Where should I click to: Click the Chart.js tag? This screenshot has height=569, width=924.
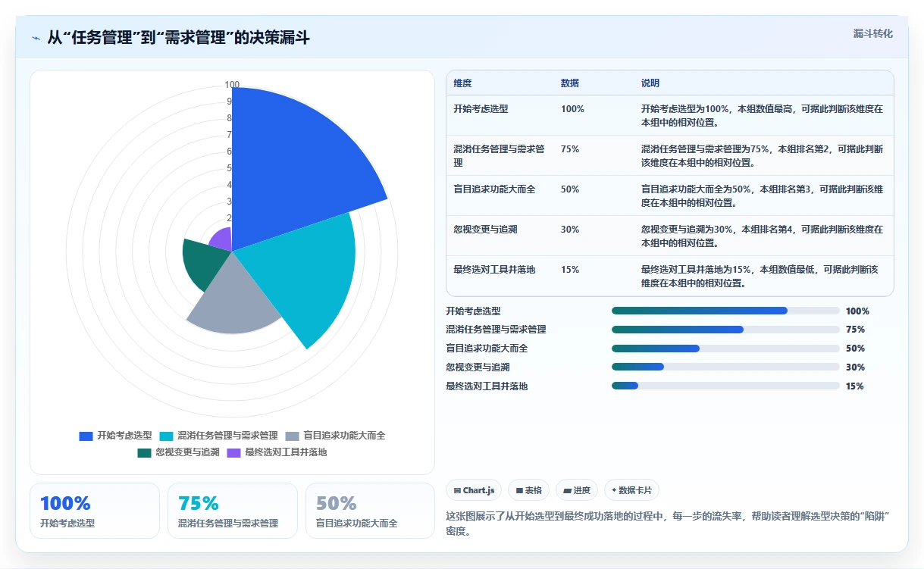click(474, 490)
